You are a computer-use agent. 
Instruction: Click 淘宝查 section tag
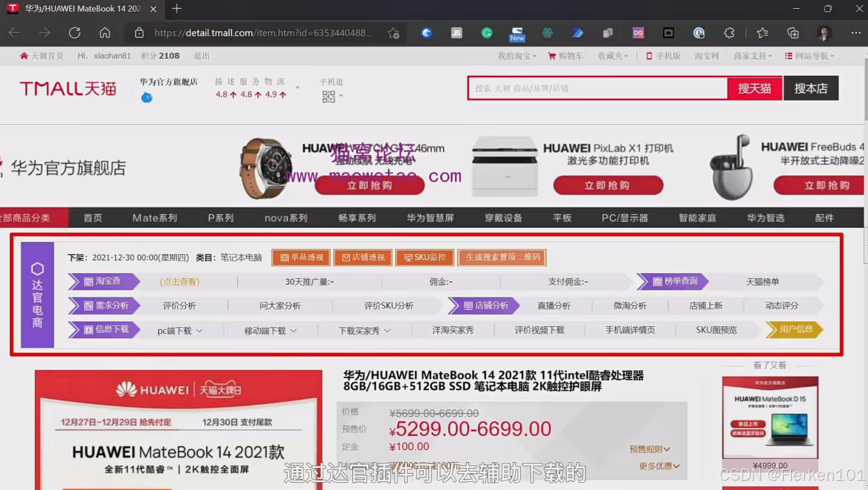104,281
